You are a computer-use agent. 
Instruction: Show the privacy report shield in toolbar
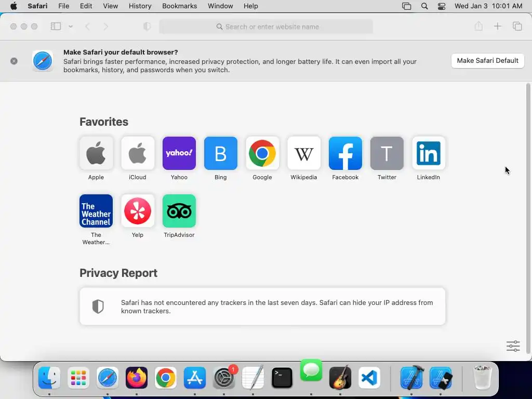coord(147,26)
